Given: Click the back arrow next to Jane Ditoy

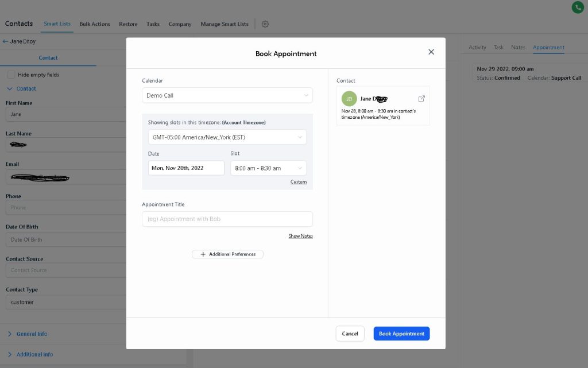Looking at the screenshot, I should (5, 41).
